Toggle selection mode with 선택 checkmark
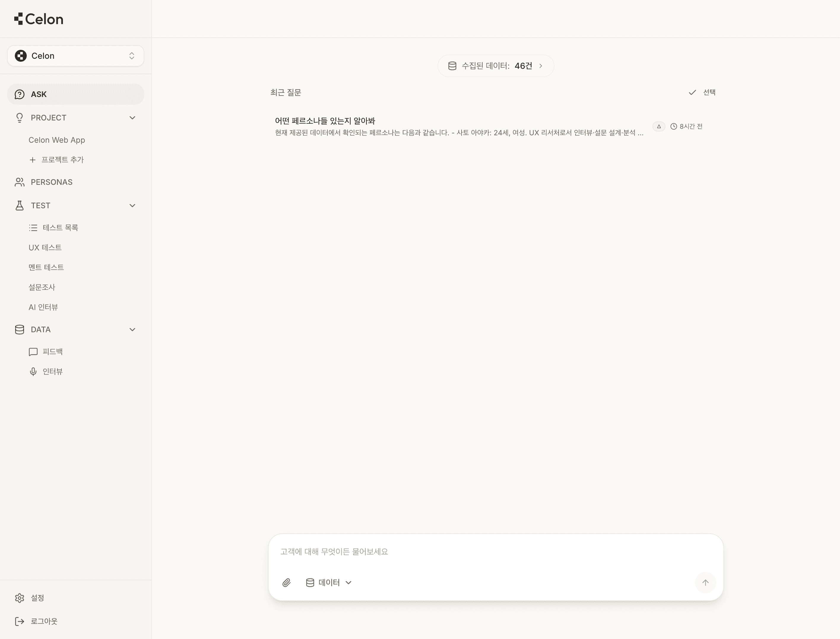Viewport: 840px width, 639px height. pos(702,93)
